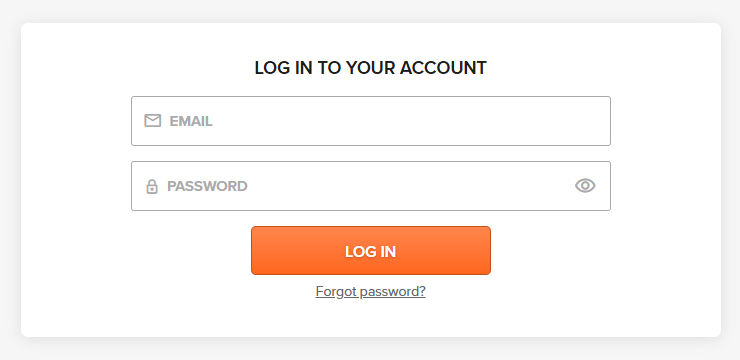Click the PASSWORD placeholder text
This screenshot has height=360, width=740.
pos(207,186)
